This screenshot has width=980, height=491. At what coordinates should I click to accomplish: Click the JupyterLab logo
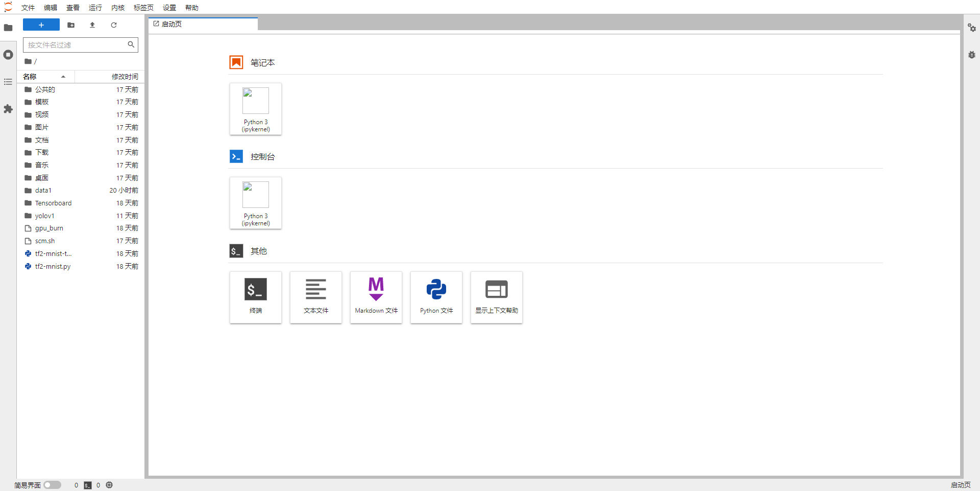coord(8,7)
